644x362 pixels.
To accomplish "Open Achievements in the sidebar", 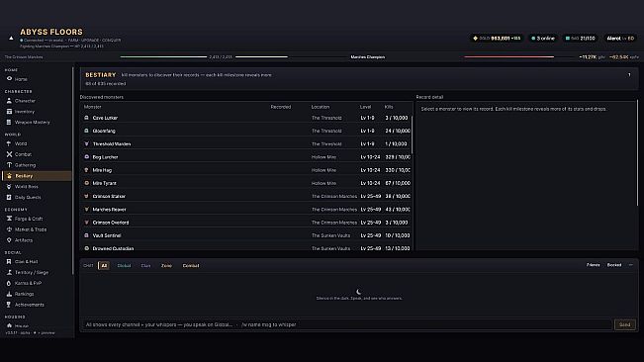I will click(37, 305).
